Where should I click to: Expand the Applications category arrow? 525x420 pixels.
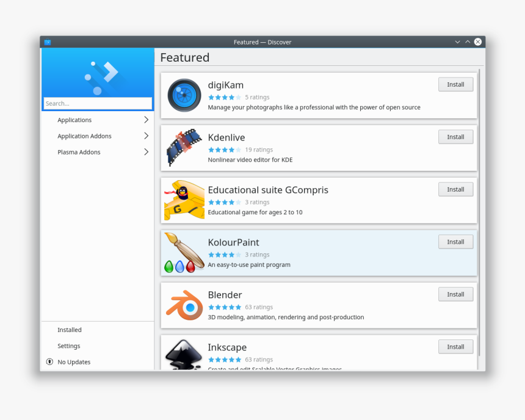[x=147, y=120]
